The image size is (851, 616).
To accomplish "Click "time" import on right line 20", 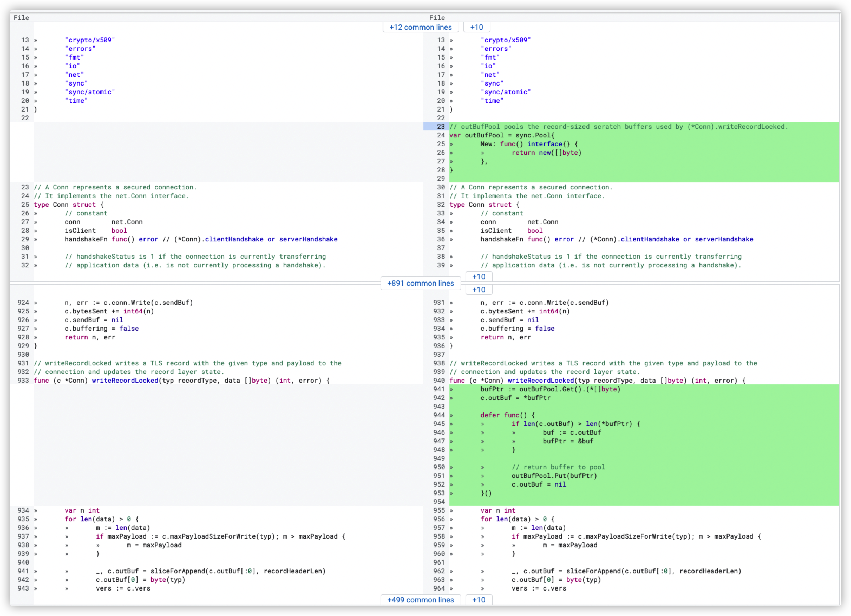I will click(x=492, y=100).
